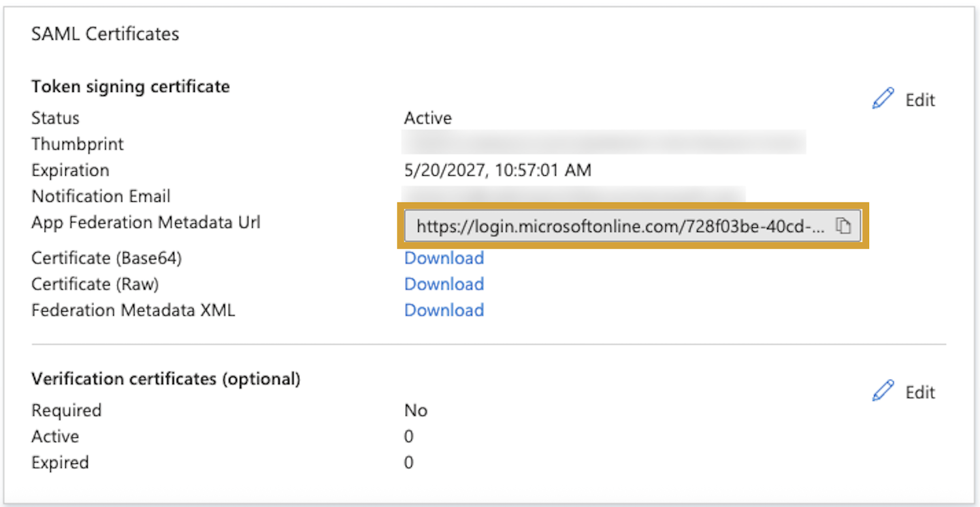Select the Token signing certificate heading
Screen dimensions: 980x507
click(x=131, y=86)
